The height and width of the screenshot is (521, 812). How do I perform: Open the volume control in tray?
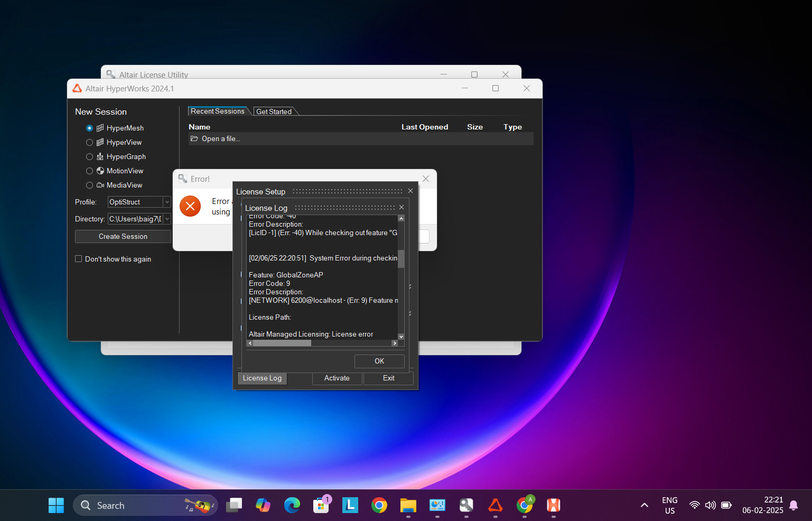(x=711, y=505)
